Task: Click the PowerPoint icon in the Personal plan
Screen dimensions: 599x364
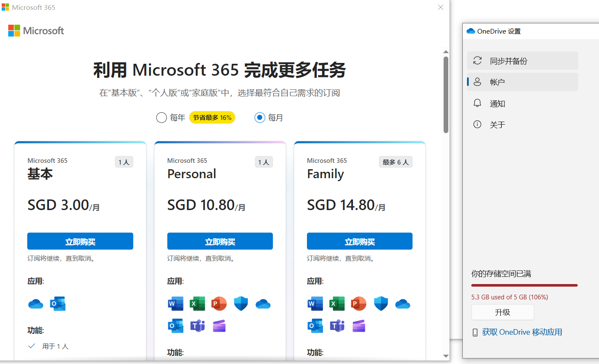Action: pyautogui.click(x=219, y=304)
